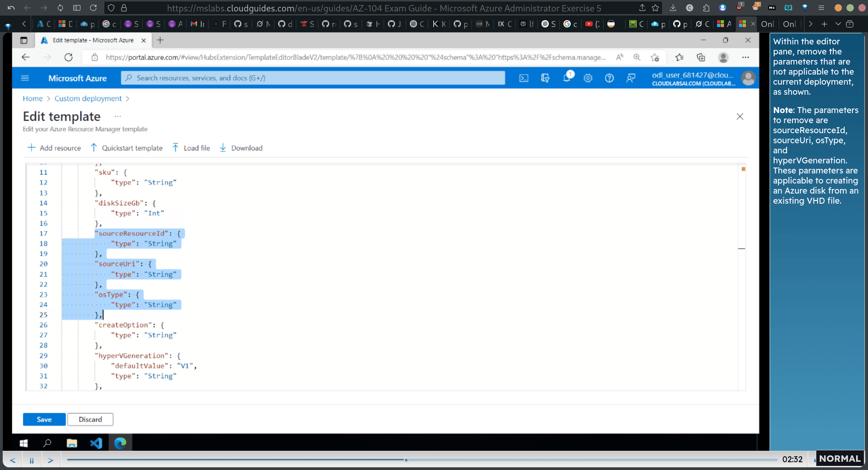The height and width of the screenshot is (470, 868).
Task: Open the Azure portal hamburger menu
Action: tap(25, 78)
